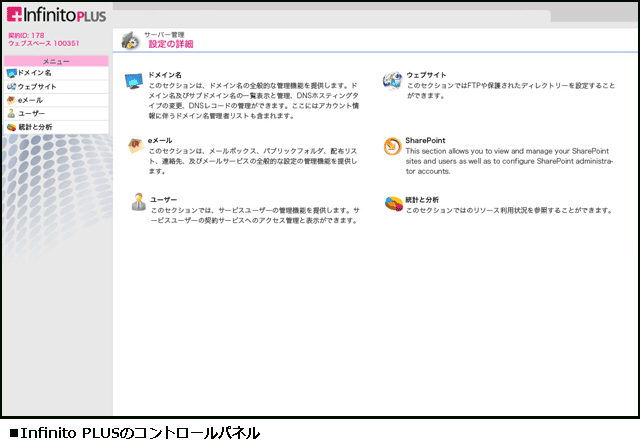
Task: Open ユーザー in the sidebar menu
Action: 56,113
